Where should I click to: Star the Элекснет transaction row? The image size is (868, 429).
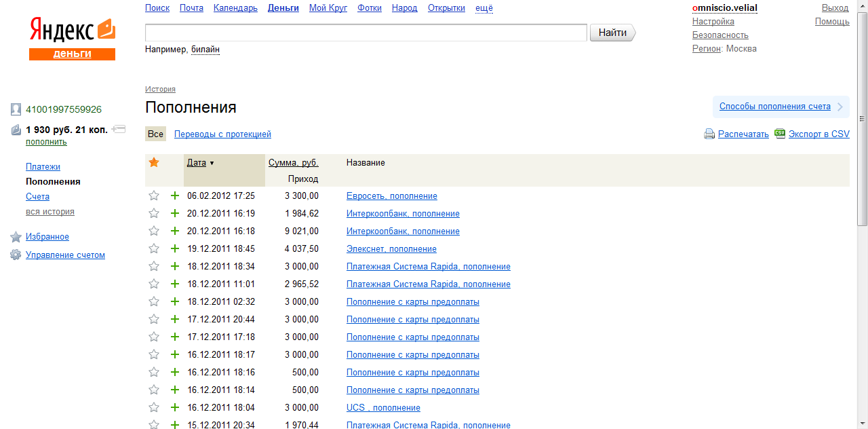click(x=154, y=248)
